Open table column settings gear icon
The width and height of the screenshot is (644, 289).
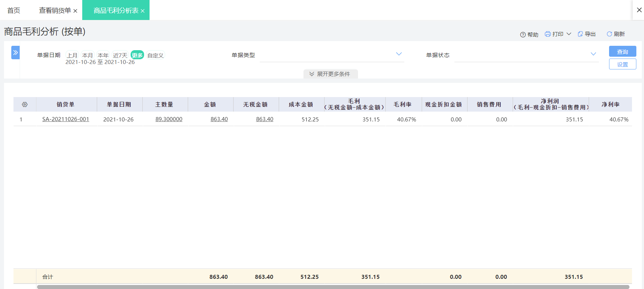[25, 104]
